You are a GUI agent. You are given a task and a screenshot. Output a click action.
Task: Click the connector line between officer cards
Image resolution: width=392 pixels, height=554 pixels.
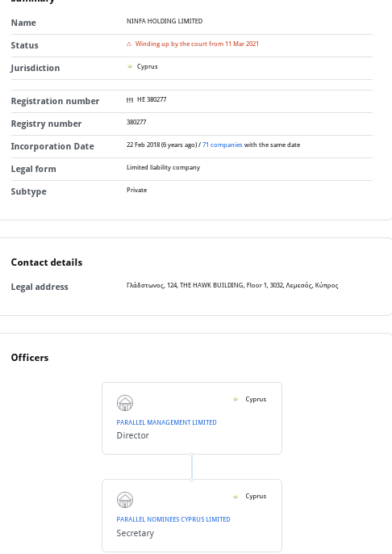(192, 467)
